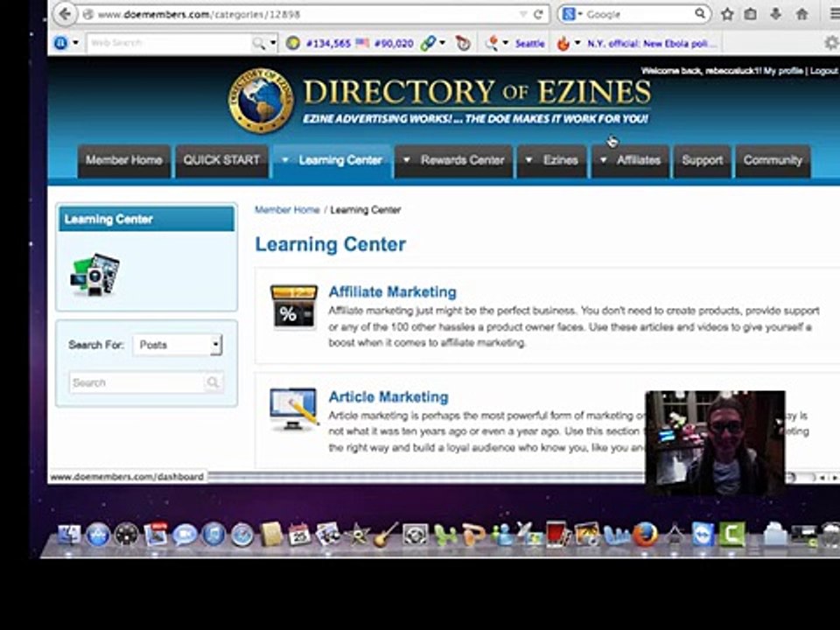The height and width of the screenshot is (630, 840).
Task: Open the bookmarks list icon
Action: 751,15
